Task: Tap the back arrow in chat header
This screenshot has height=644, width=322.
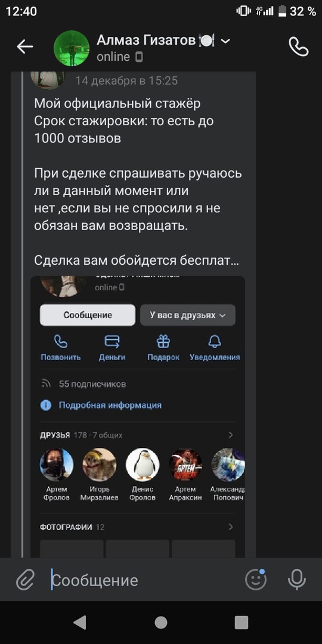Action: [24, 47]
